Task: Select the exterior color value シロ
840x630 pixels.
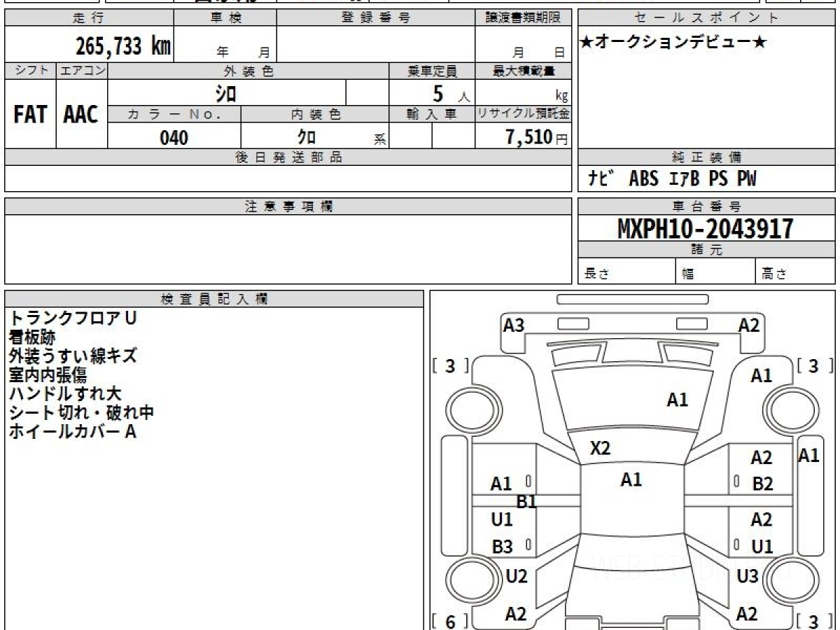Action: [226, 92]
